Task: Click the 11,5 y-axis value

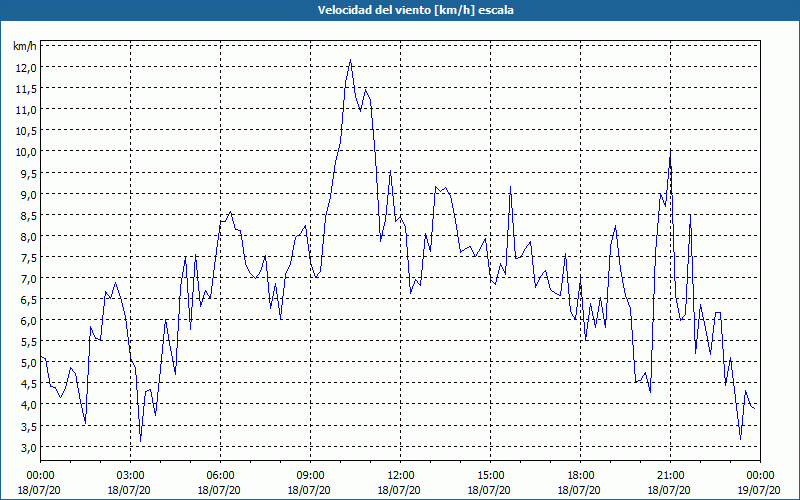Action: click(x=26, y=89)
